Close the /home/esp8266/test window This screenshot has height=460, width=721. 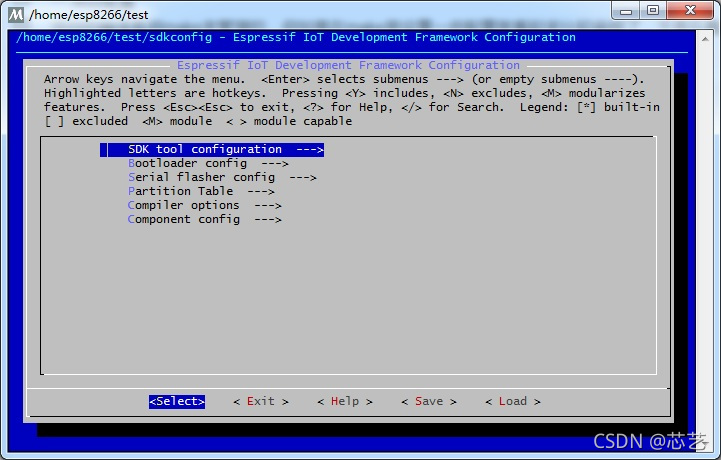pos(690,11)
